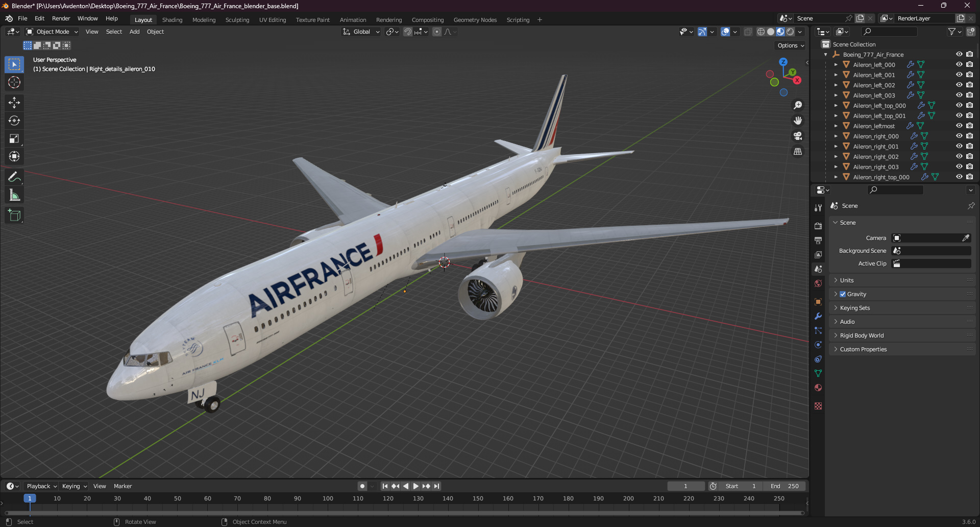Open the Material properties tab
Screen dimensions: 980x527
pos(818,388)
